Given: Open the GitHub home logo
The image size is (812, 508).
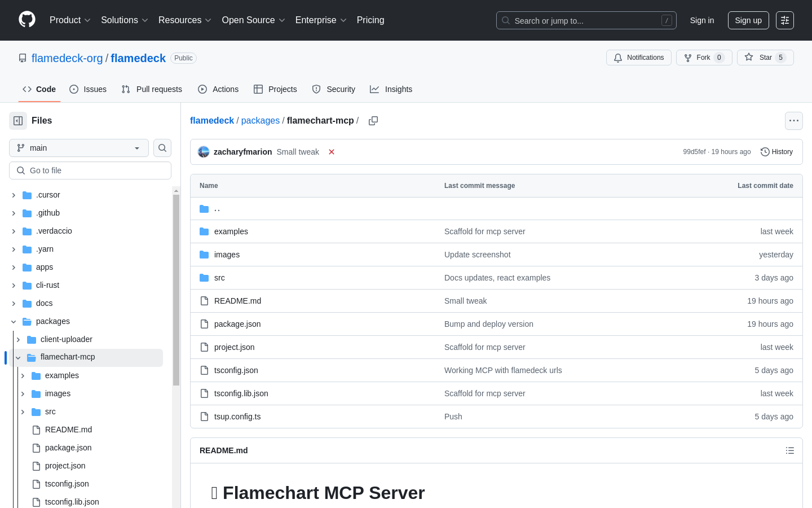Looking at the screenshot, I should tap(27, 20).
